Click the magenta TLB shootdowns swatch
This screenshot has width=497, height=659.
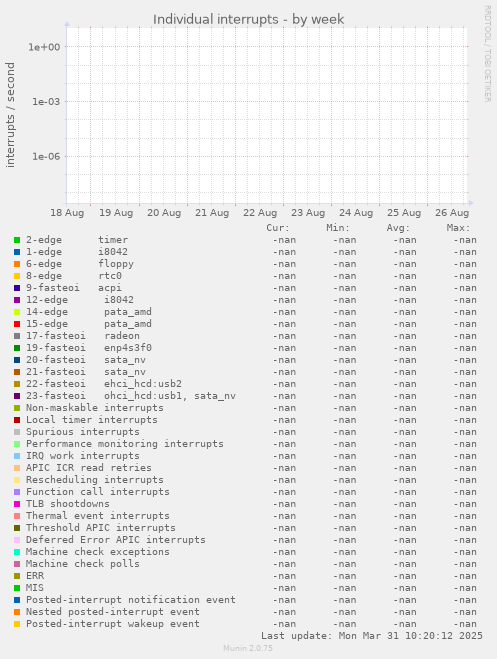coord(17,504)
